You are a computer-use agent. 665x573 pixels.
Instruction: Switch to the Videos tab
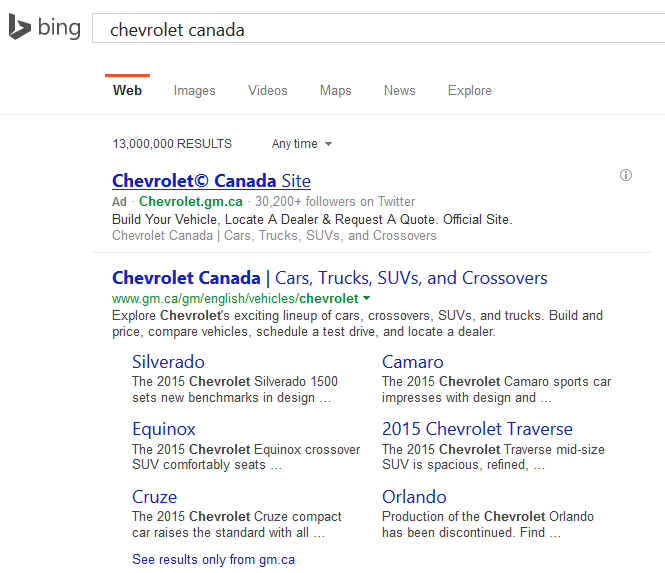point(268,91)
